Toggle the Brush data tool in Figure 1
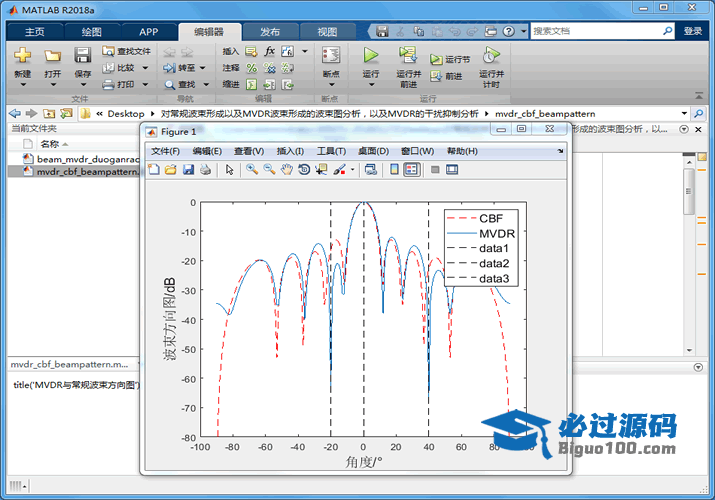 339,170
